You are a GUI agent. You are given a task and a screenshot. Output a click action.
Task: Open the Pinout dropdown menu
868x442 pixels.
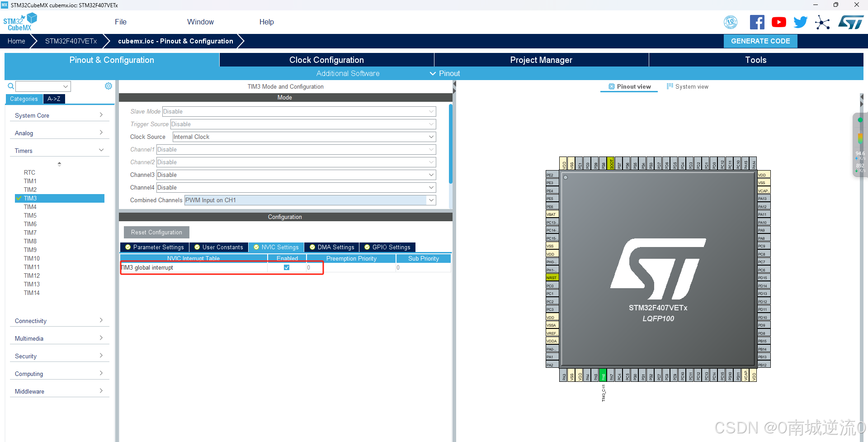coord(445,73)
